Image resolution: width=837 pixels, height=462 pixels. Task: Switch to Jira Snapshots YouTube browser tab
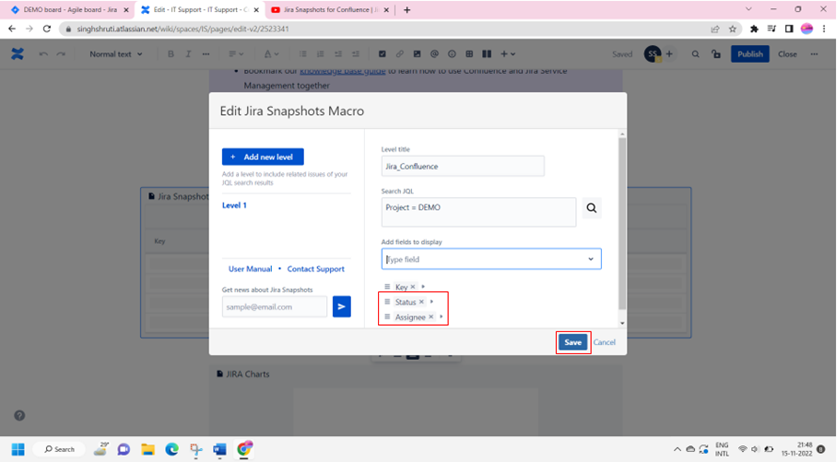[x=330, y=10]
